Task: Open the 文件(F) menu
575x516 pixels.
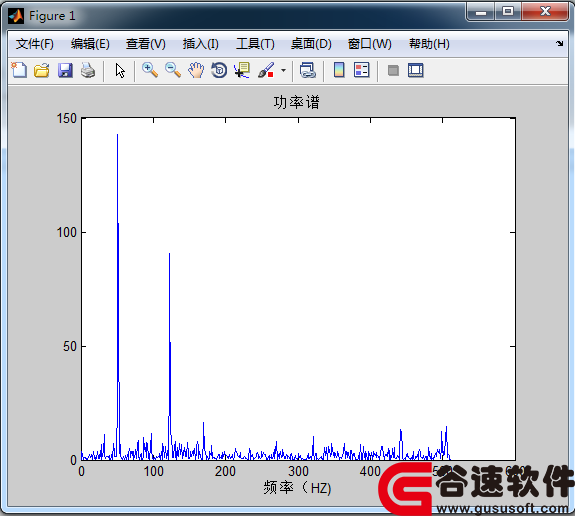Action: 35,44
